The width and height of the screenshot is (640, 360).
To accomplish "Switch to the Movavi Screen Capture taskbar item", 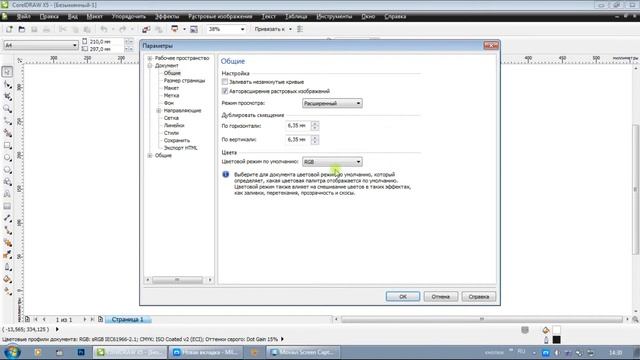I will [x=302, y=352].
